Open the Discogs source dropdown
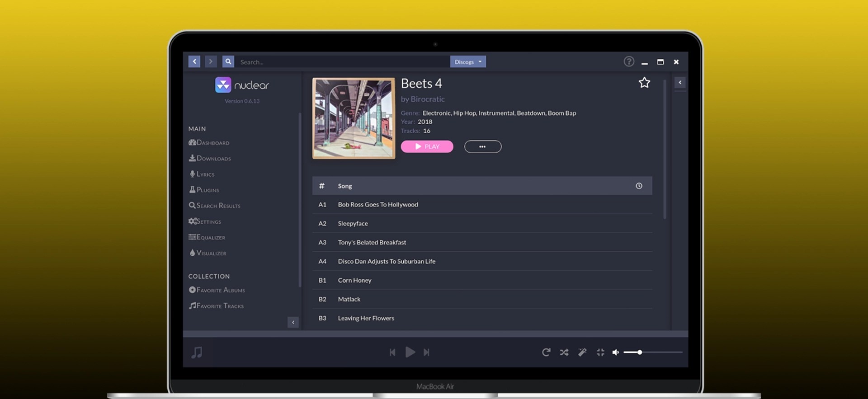 click(x=468, y=62)
